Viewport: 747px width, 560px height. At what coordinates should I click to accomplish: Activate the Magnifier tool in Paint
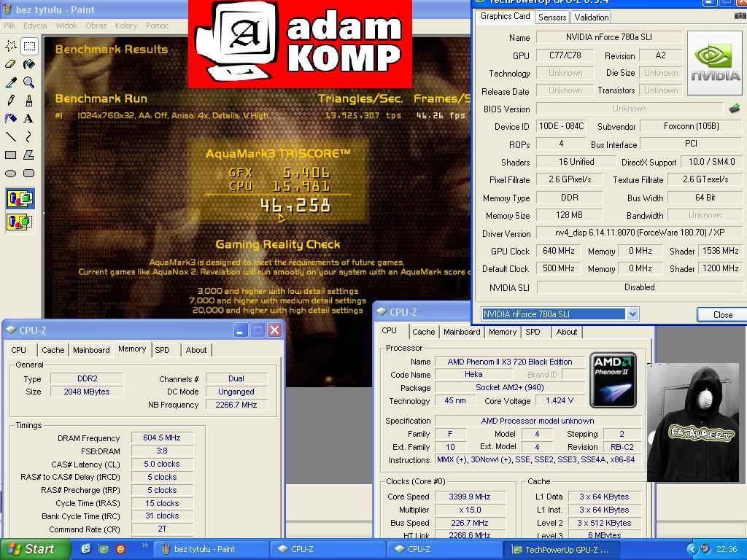[29, 82]
